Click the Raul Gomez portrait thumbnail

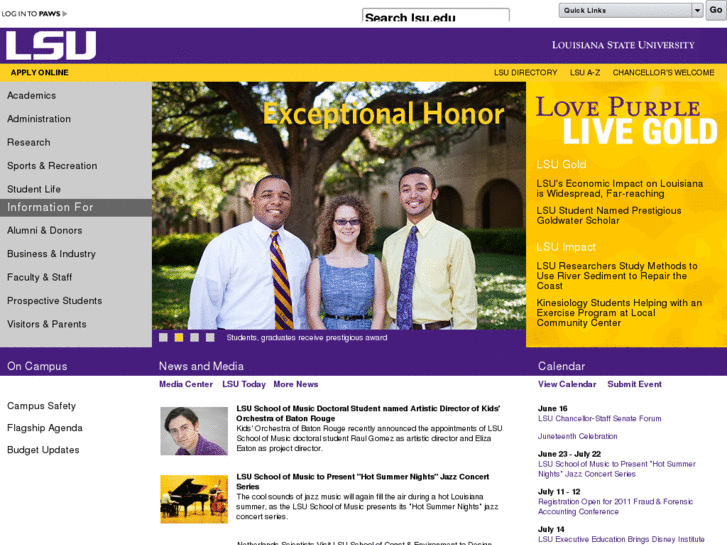[x=194, y=431]
